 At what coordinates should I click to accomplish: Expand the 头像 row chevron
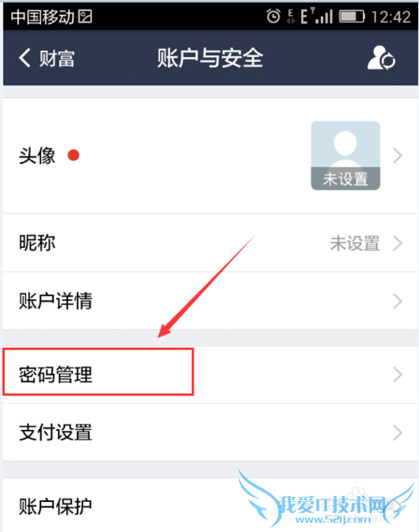pos(397,156)
